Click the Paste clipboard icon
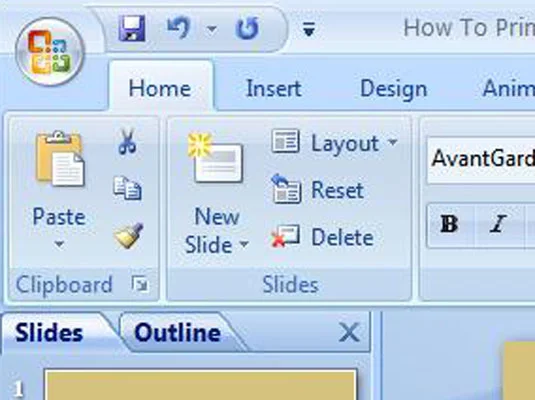The image size is (535, 400). [60, 159]
